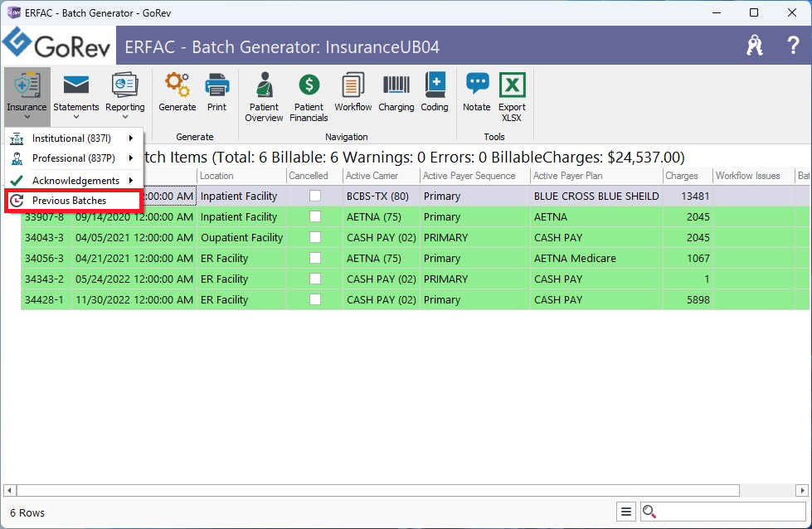
Task: Toggle Cancelled checkbox for BCBS-TX row
Action: point(315,196)
